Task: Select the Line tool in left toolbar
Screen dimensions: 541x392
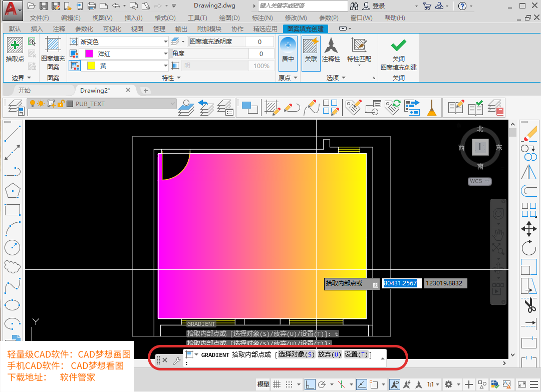Action: click(x=13, y=133)
